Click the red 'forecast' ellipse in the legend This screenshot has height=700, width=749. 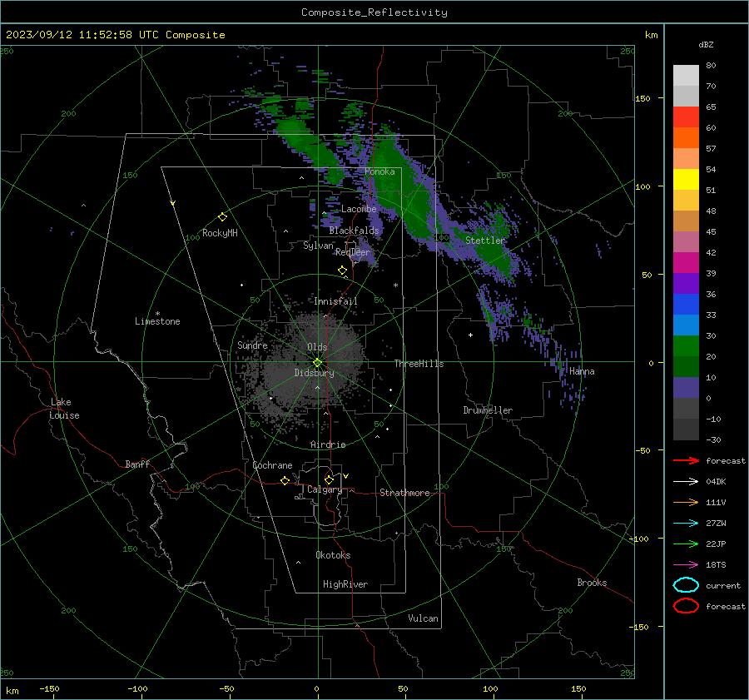point(686,606)
